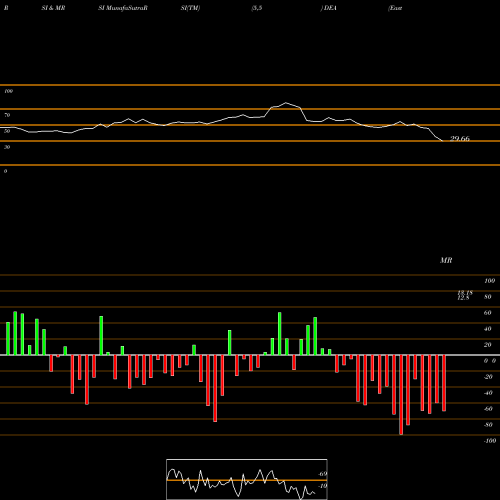Image resolution: width=500 pixels, height=500 pixels.
Task: Click the 50 level label on the RSI axis
Action: 7,131
